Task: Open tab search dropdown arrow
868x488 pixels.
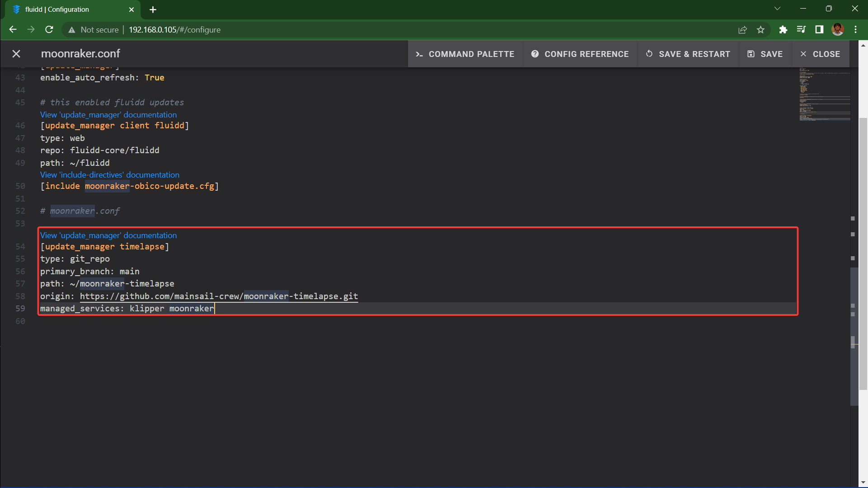Action: [x=777, y=9]
